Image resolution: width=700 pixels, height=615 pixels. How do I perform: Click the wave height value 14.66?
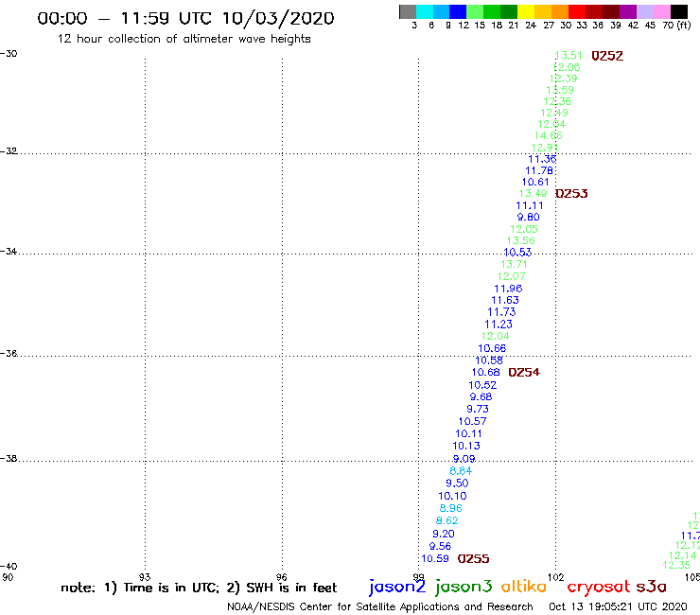pos(549,135)
